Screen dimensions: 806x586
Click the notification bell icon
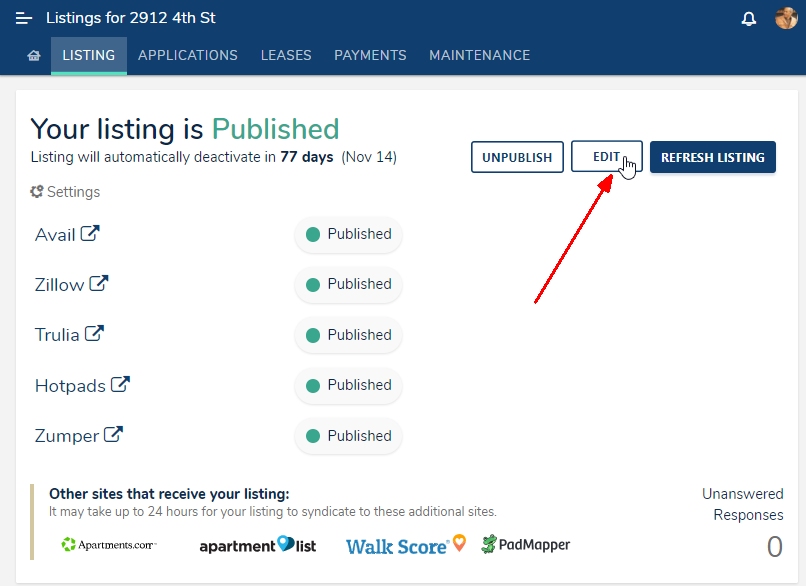point(748,19)
